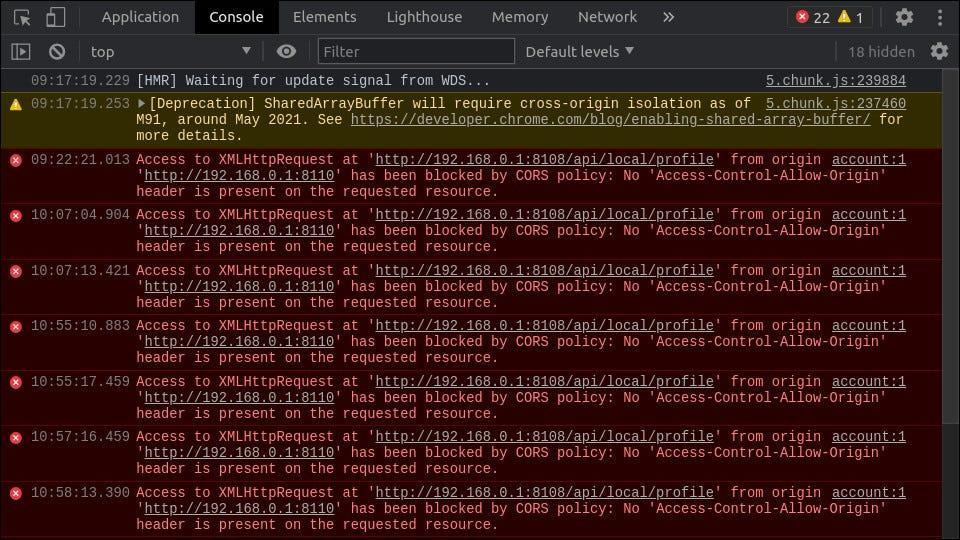Open the developer.chrome.com shared-array-buffer link

pos(610,119)
